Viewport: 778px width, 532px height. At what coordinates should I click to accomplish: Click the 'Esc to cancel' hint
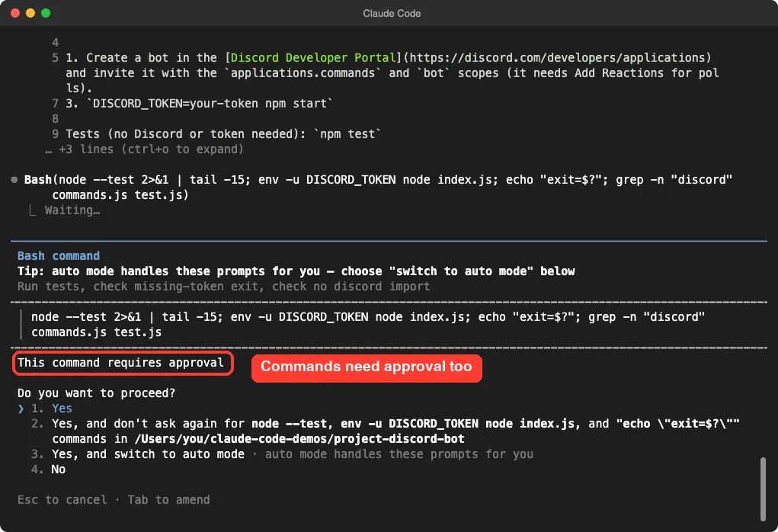(62, 500)
